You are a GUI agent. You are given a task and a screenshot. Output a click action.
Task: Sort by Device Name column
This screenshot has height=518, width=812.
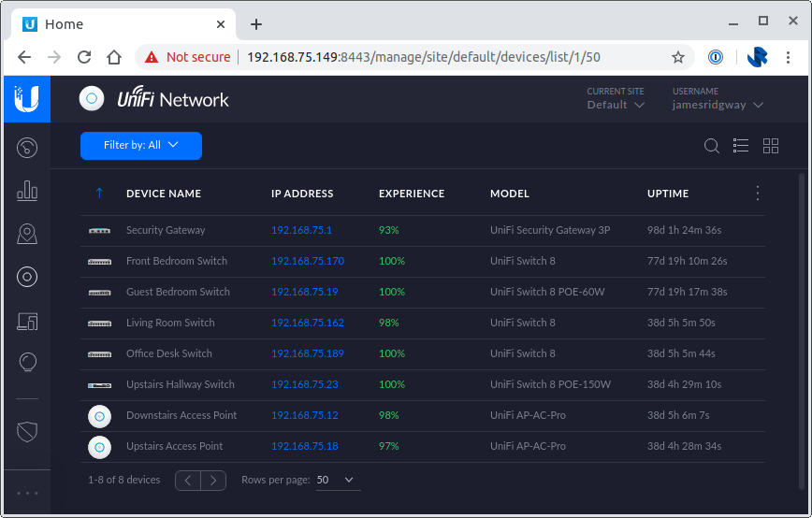pos(164,194)
